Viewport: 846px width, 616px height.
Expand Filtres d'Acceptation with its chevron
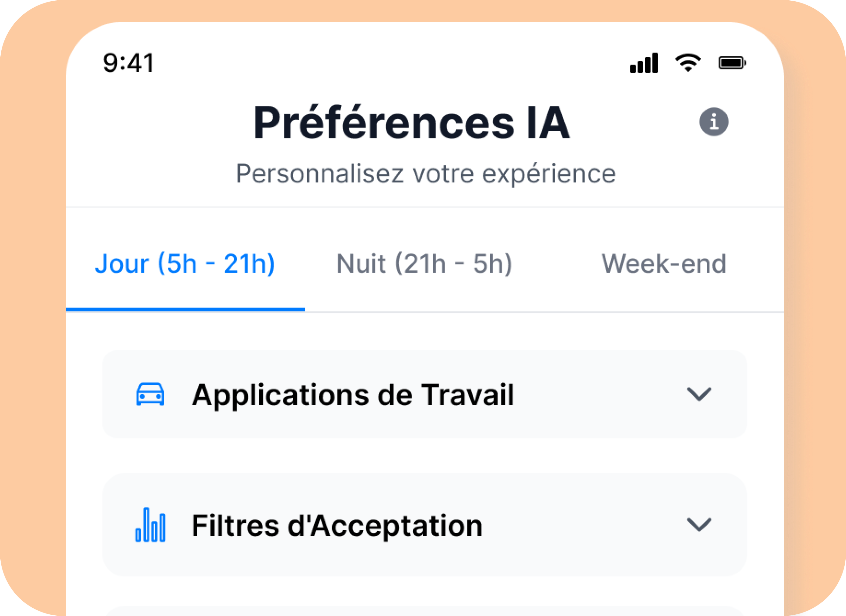(x=699, y=525)
